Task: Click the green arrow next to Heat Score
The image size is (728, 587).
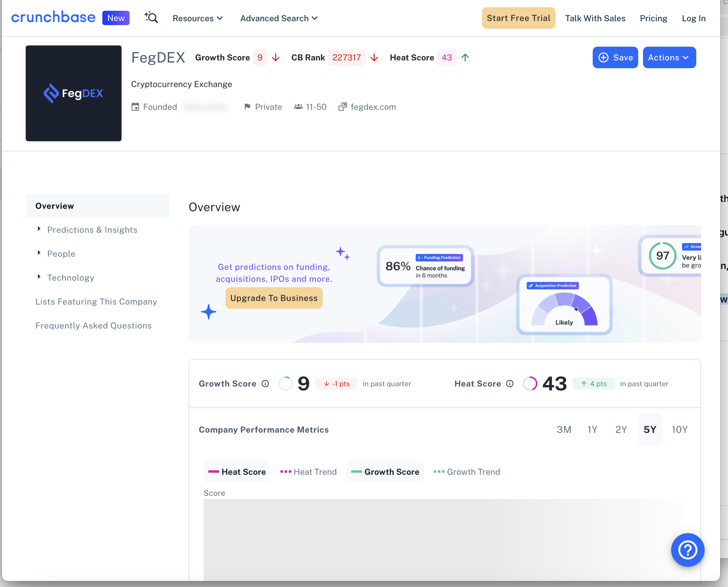Action: point(465,58)
